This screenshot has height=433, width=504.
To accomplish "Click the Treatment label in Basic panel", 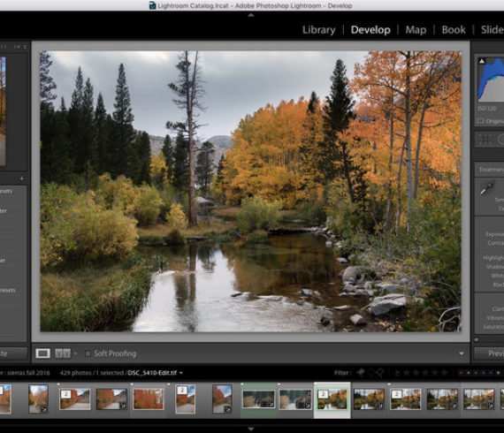I will 491,170.
